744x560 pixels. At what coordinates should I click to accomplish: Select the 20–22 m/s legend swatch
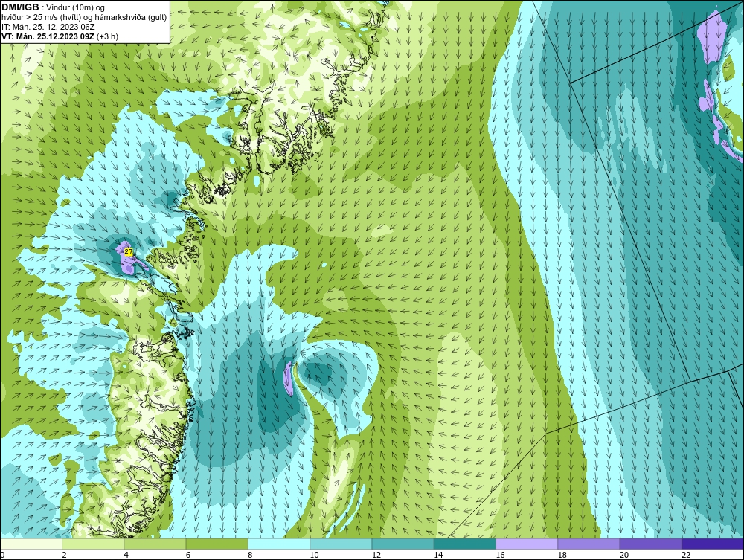(651, 544)
